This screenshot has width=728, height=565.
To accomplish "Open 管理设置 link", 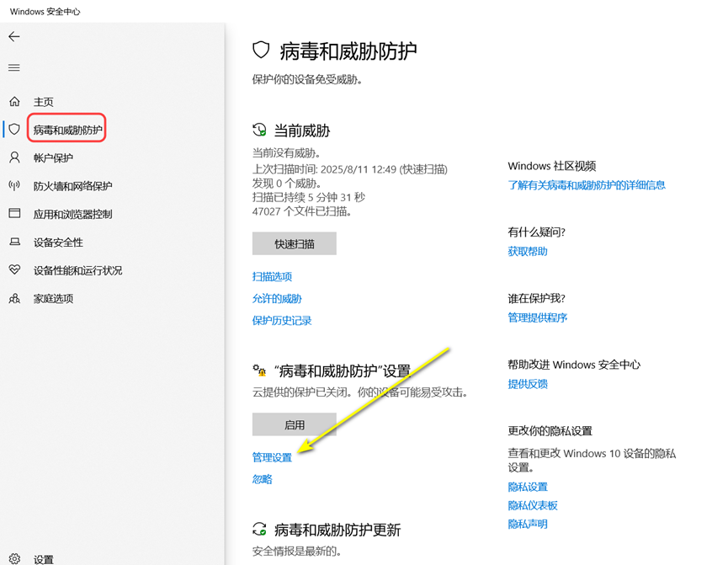I will tap(272, 457).
